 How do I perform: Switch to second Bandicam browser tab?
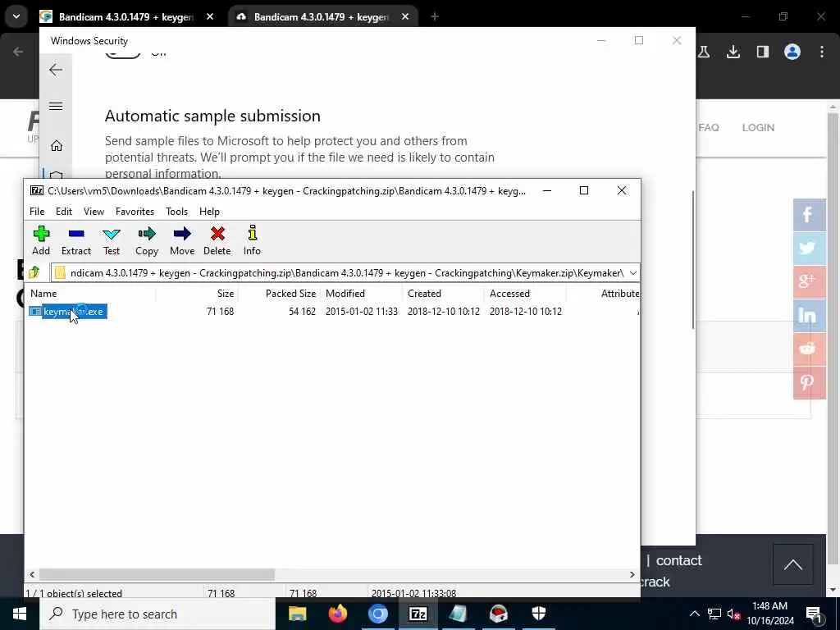point(322,16)
